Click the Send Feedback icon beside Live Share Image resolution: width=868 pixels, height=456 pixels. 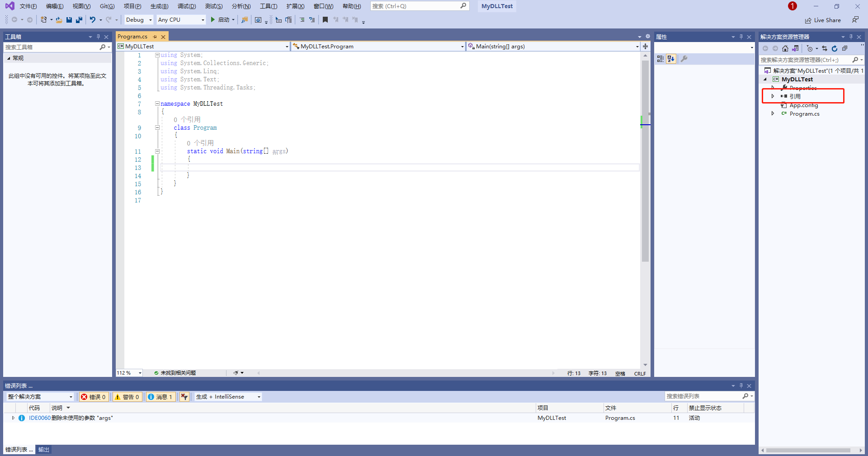(x=855, y=20)
